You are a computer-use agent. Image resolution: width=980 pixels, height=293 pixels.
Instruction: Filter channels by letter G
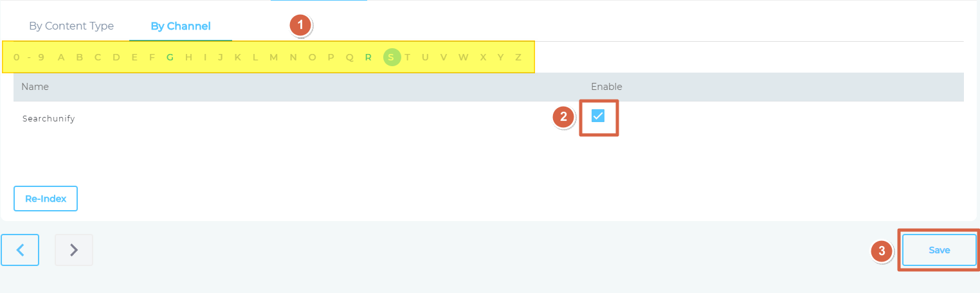coord(170,57)
